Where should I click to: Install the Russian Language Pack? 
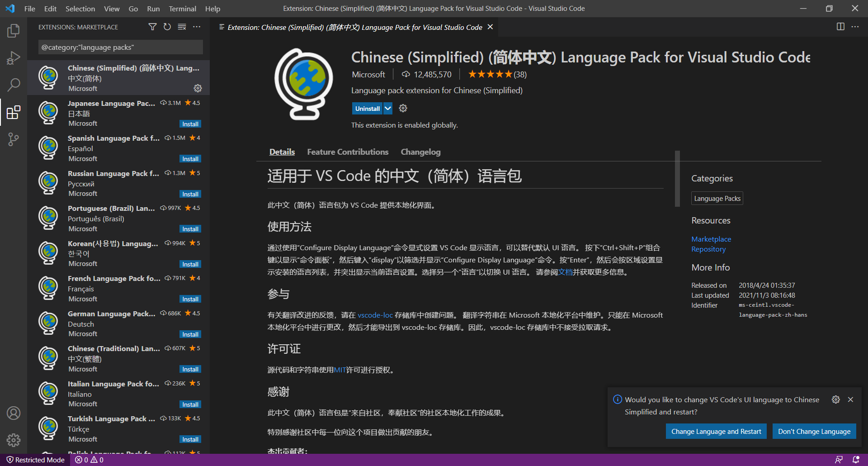click(190, 194)
